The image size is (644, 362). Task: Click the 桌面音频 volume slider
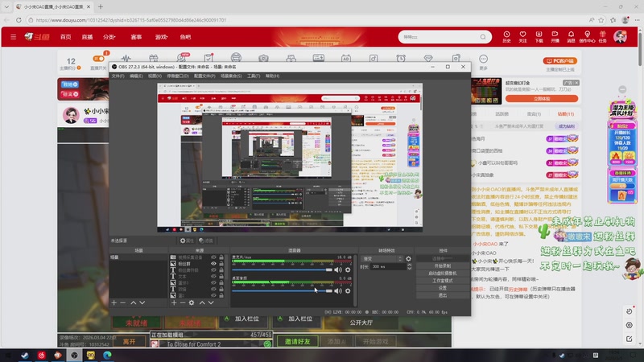pyautogui.click(x=283, y=290)
